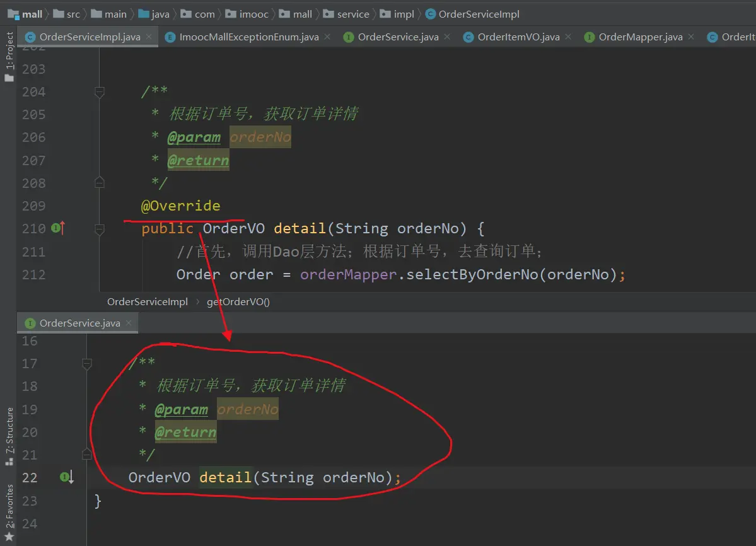Close the OrderServiceImpl.java tab
The width and height of the screenshot is (756, 546).
(x=149, y=37)
